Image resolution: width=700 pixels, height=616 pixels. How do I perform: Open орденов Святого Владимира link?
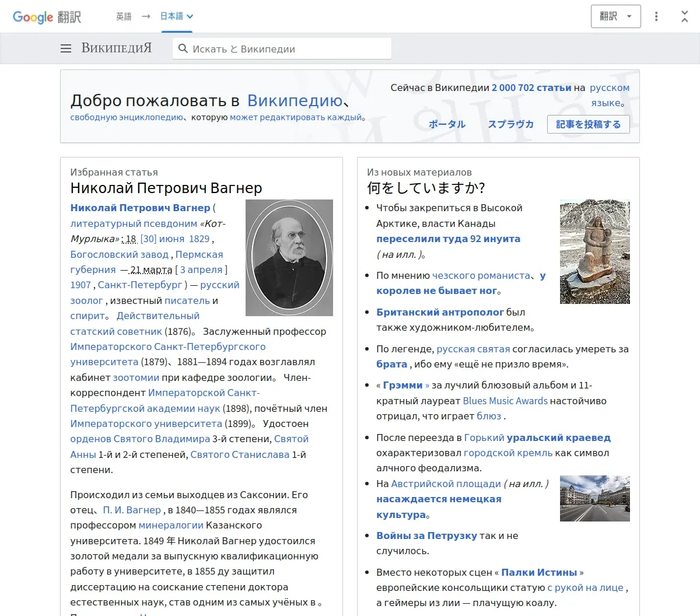(x=140, y=439)
